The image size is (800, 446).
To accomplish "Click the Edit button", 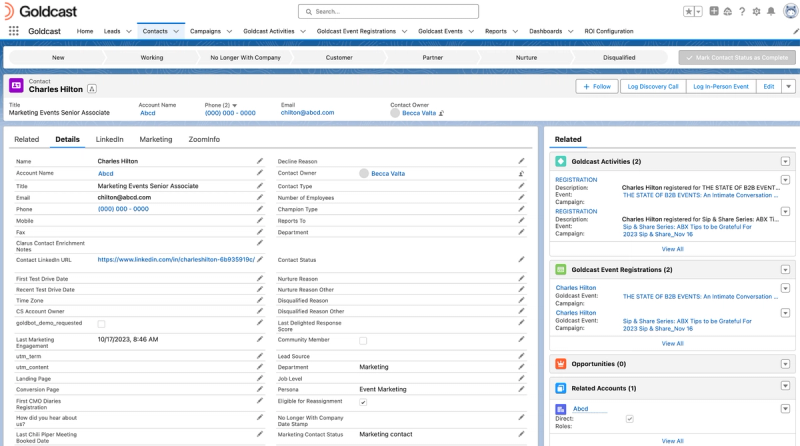I will (x=769, y=87).
